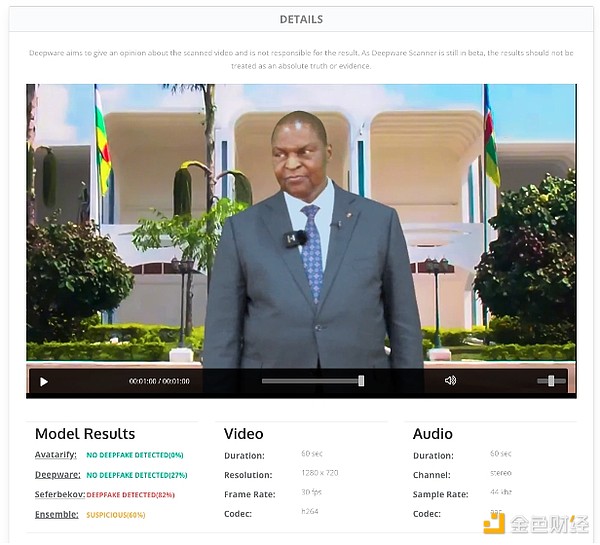Click the Ensemble suspicious result text
This screenshot has width=600, height=545.
[115, 515]
